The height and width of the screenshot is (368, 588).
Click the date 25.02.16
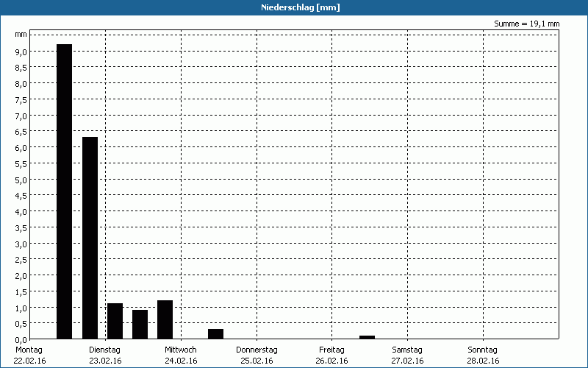click(x=257, y=361)
